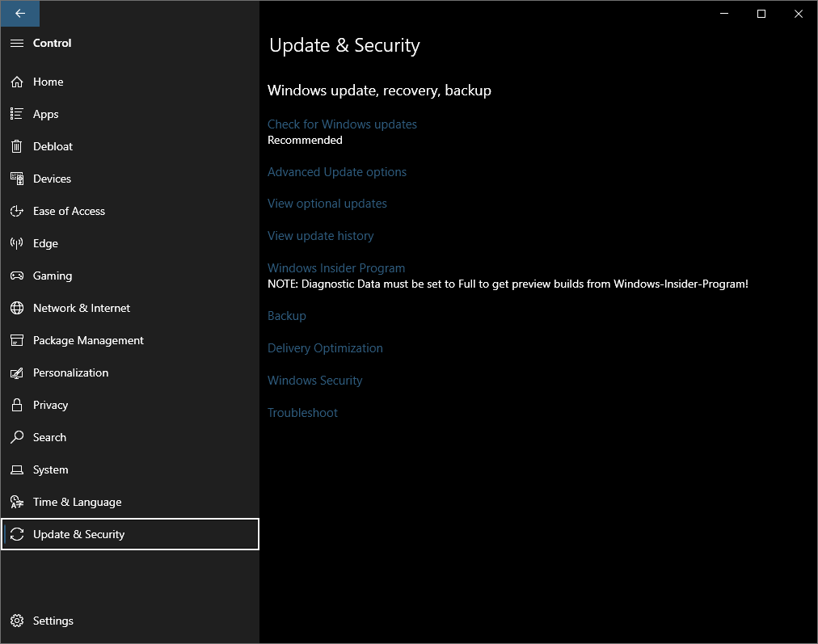Open Advanced Update options link
The height and width of the screenshot is (644, 818).
pyautogui.click(x=336, y=172)
